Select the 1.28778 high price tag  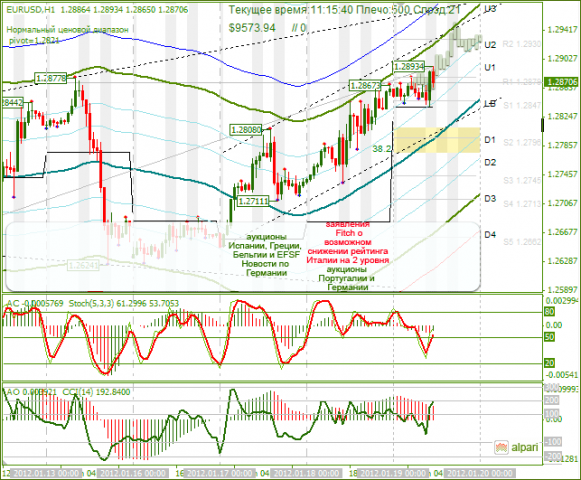point(51,78)
